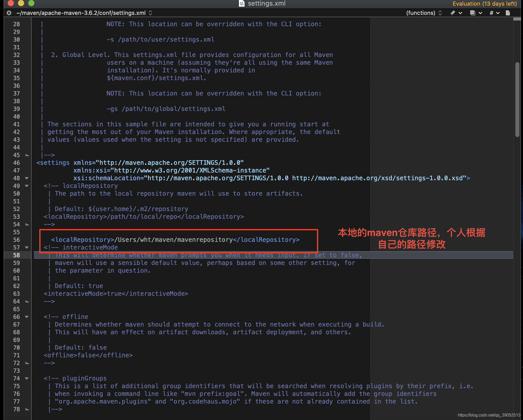Click the Evaluation (13 days left) link

(485, 4)
